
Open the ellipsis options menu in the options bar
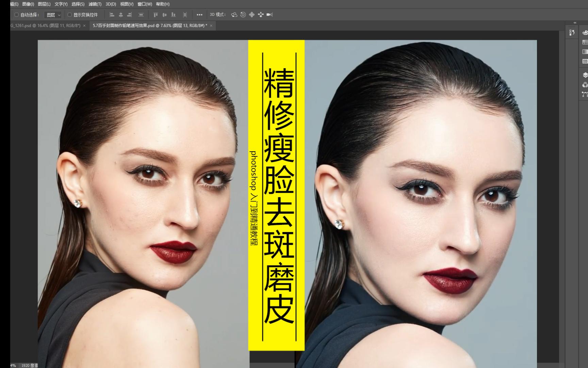click(x=200, y=15)
